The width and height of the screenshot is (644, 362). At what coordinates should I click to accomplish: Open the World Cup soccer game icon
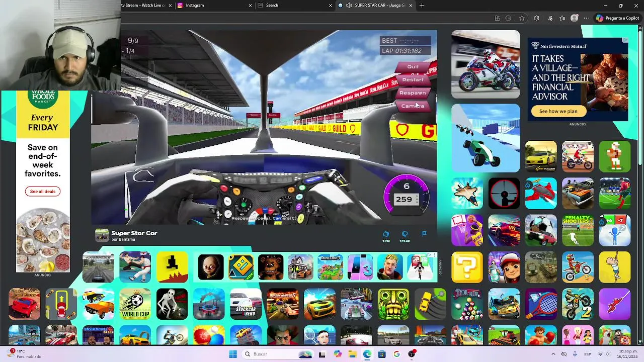135,304
